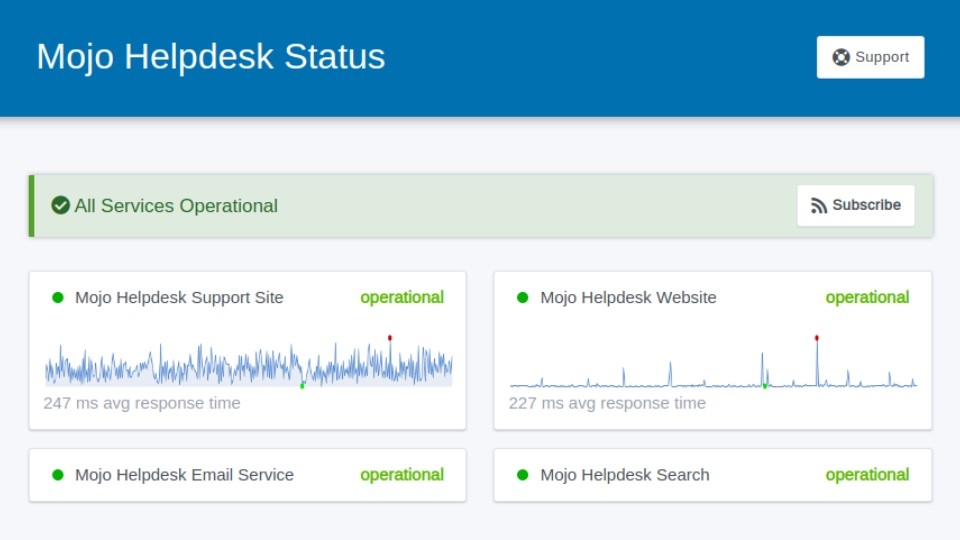Click the RSS feed icon on Subscribe

pyautogui.click(x=819, y=205)
